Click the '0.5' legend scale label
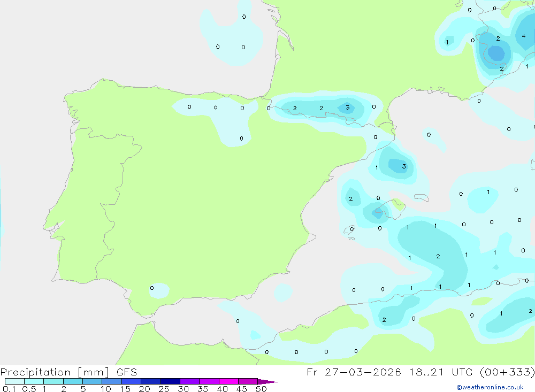Screen dimensions: 535x392 pos(29,389)
